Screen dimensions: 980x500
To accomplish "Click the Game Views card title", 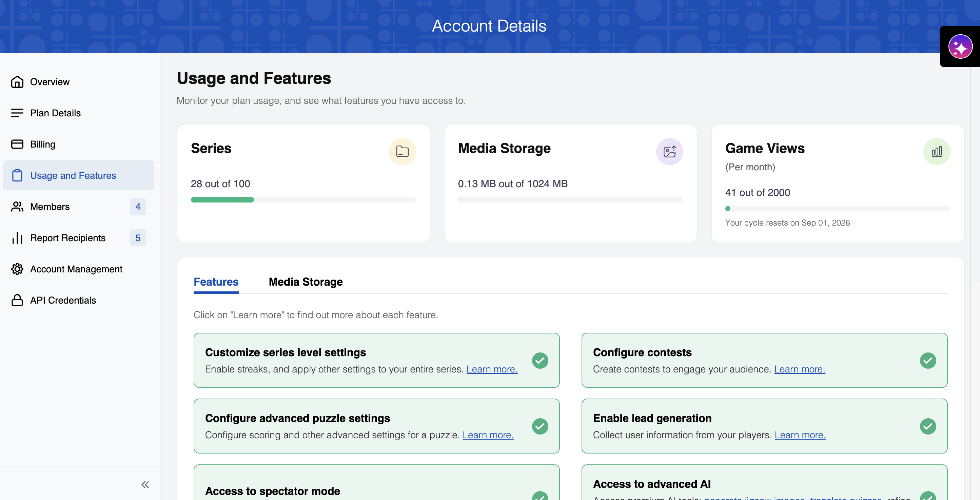I will (x=765, y=148).
